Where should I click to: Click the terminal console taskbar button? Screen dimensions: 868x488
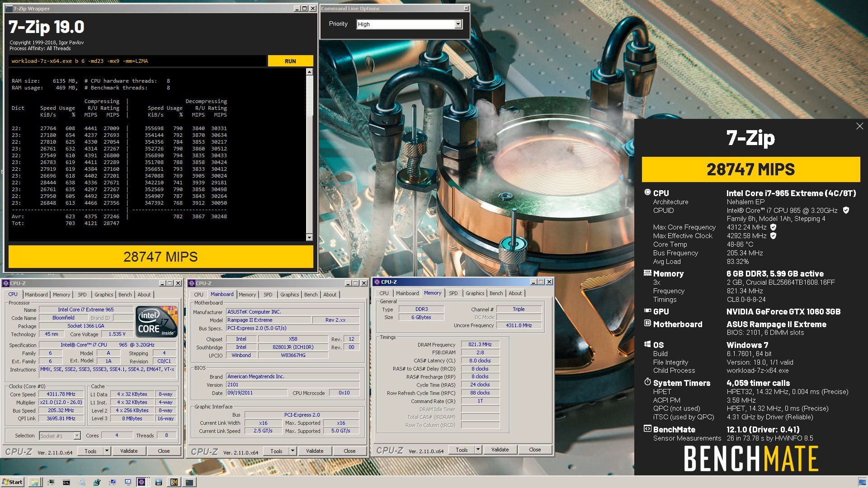189,482
